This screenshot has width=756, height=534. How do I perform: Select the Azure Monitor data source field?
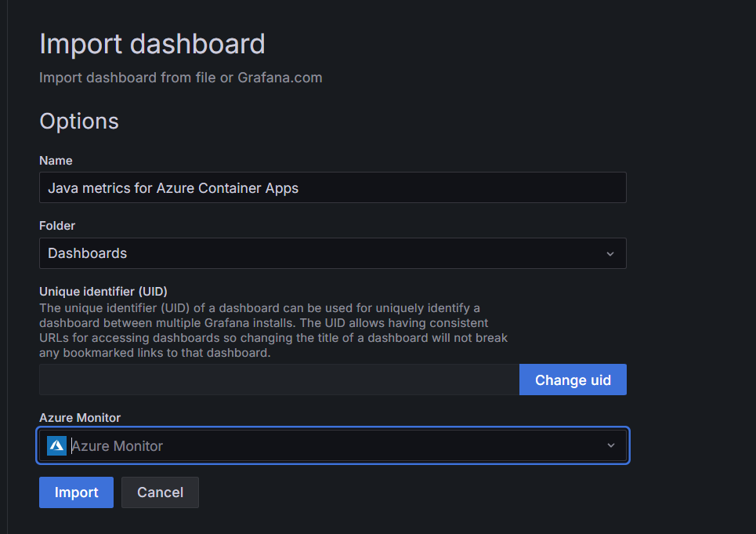click(333, 445)
